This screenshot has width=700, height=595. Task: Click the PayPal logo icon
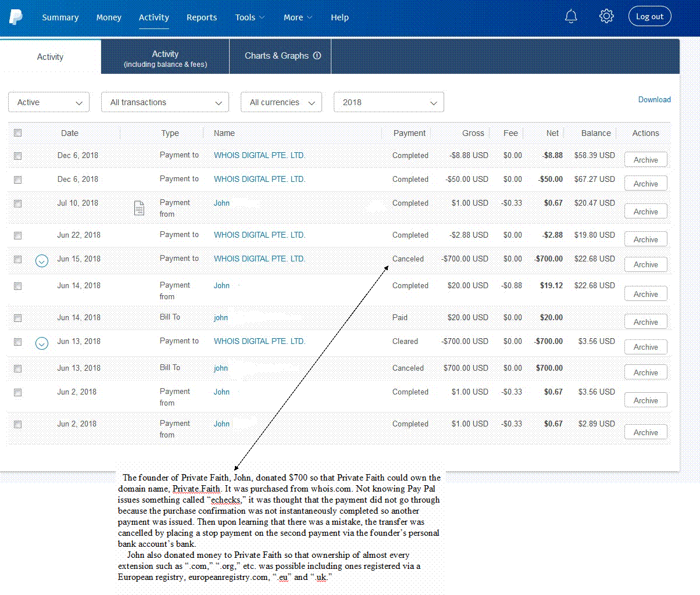[x=16, y=17]
